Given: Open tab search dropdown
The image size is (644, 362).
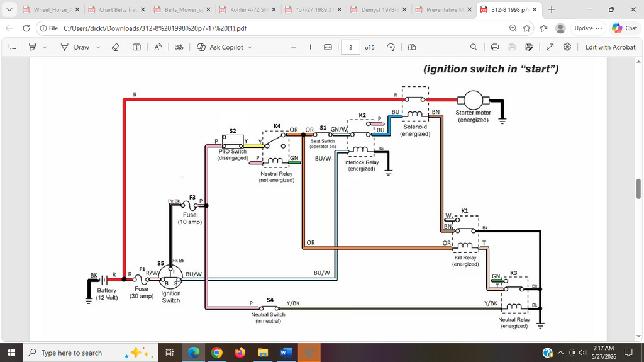Looking at the screenshot, I should [x=9, y=9].
